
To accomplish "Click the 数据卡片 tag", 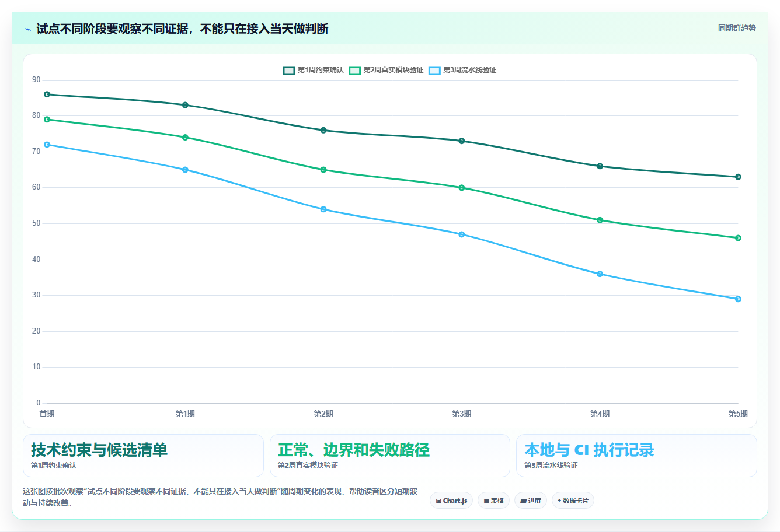I will coord(573,501).
